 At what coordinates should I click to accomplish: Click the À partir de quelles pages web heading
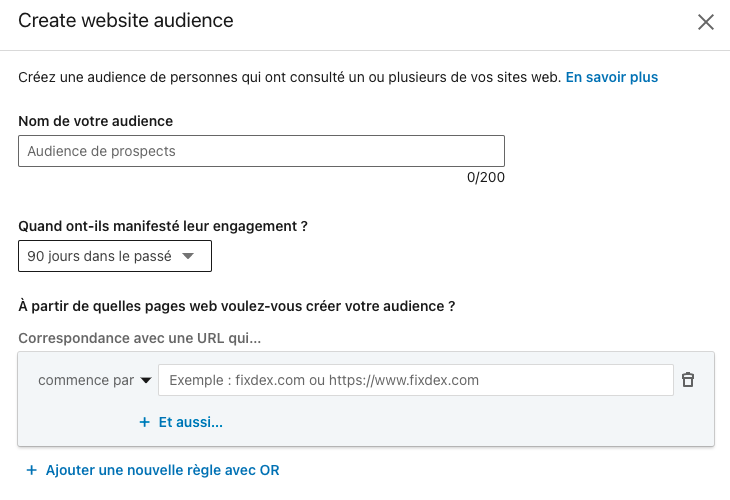click(236, 305)
